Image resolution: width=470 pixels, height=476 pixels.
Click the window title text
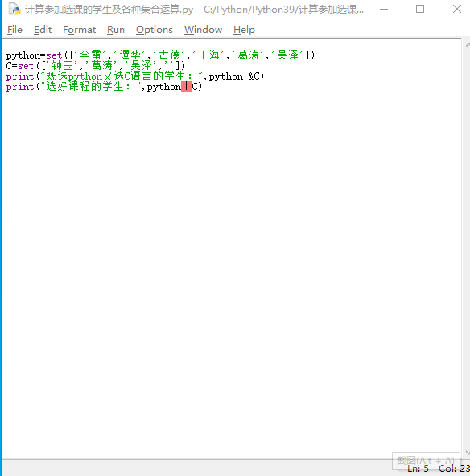coord(194,10)
